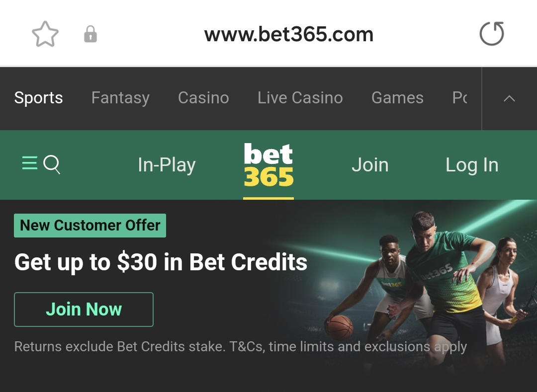537x392 pixels.
Task: Open the Casino tab
Action: click(x=203, y=98)
